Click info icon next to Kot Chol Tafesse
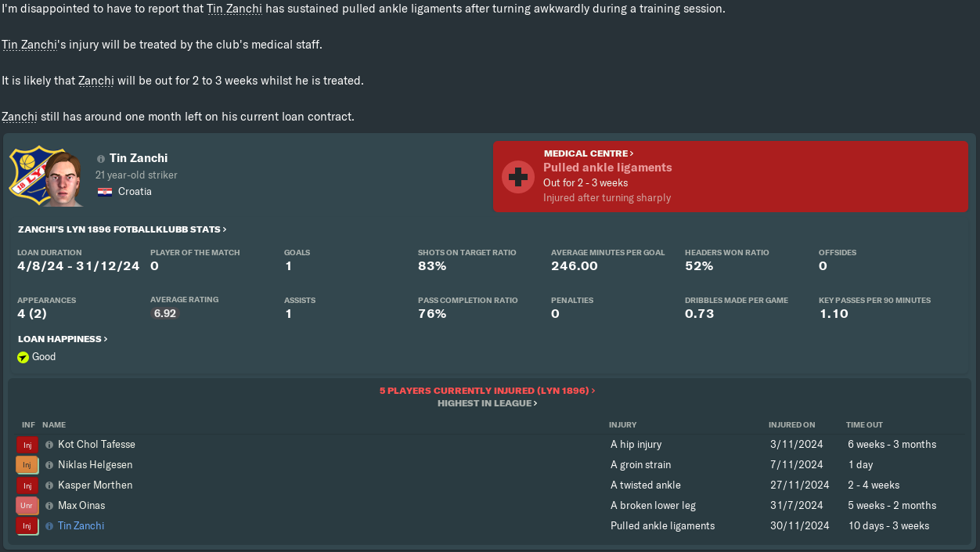980x552 pixels. pyautogui.click(x=49, y=445)
